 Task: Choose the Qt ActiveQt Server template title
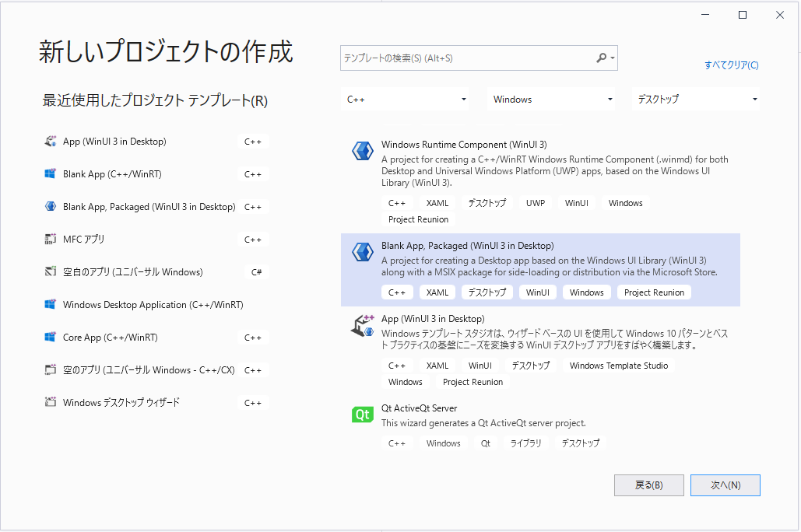[x=419, y=408]
